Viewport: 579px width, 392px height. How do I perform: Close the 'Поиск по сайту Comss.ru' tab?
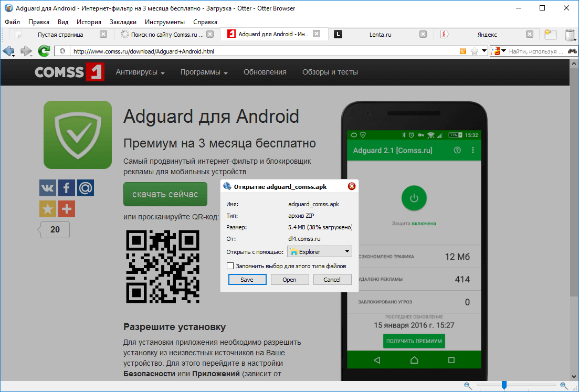(210, 34)
